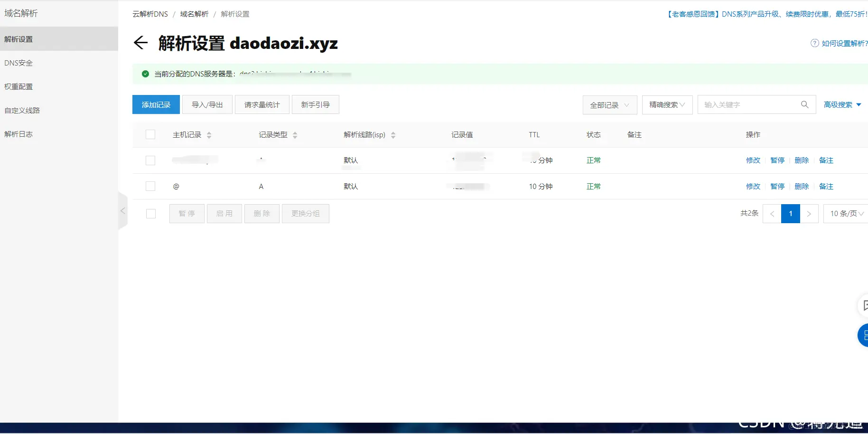Go to next page arrow
The width and height of the screenshot is (868, 434).
(x=809, y=214)
